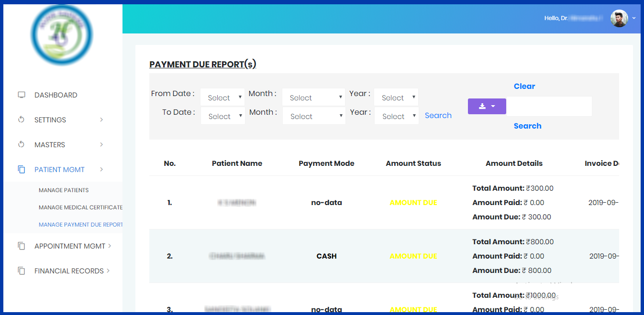Click the Appointment Mgmt copy icon

(x=21, y=246)
